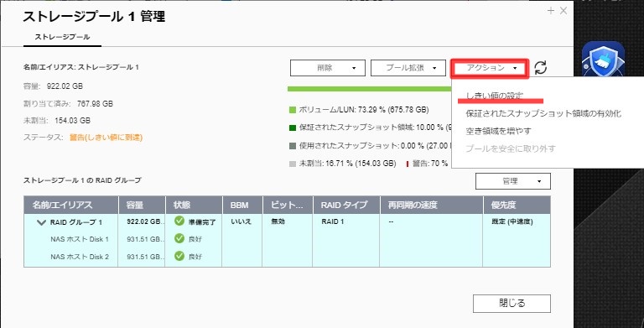Click the refresh icon beside アクション
Screen dimensions: 644x328
pos(541,68)
